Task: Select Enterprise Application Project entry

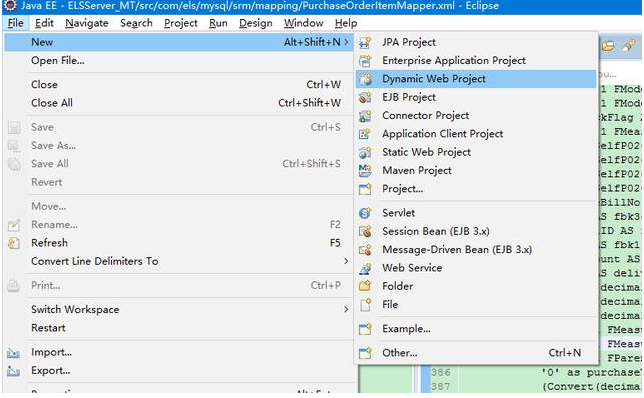Action: pos(476,61)
